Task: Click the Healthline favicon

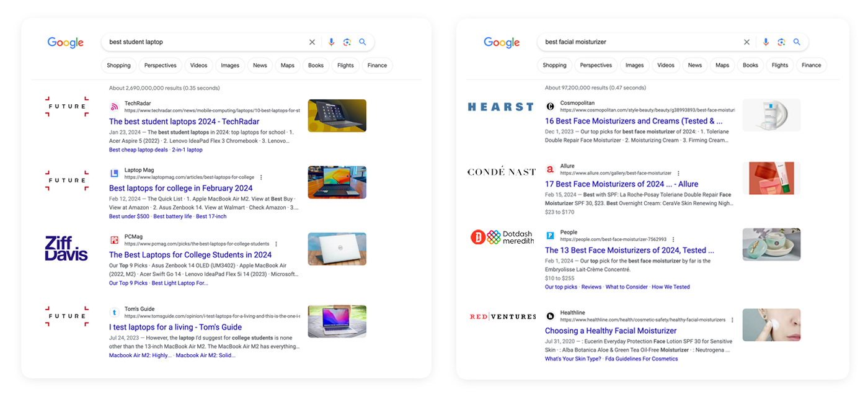Action: (x=550, y=316)
